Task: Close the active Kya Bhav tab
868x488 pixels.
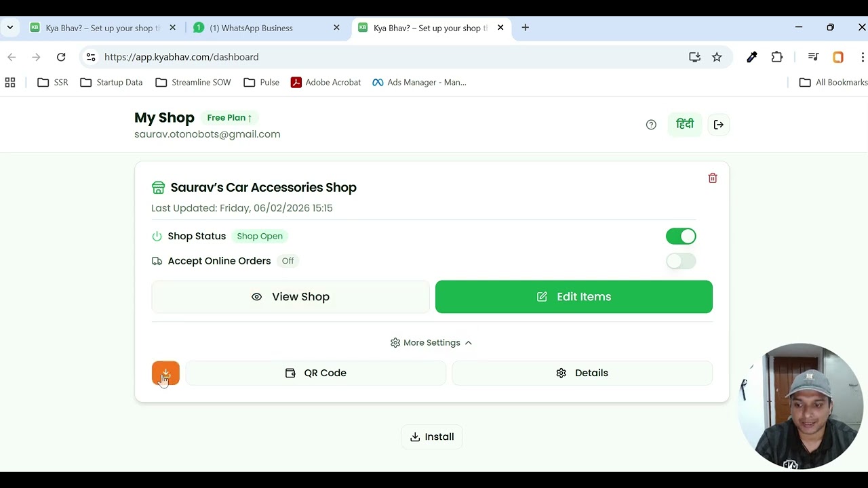Action: tap(500, 28)
